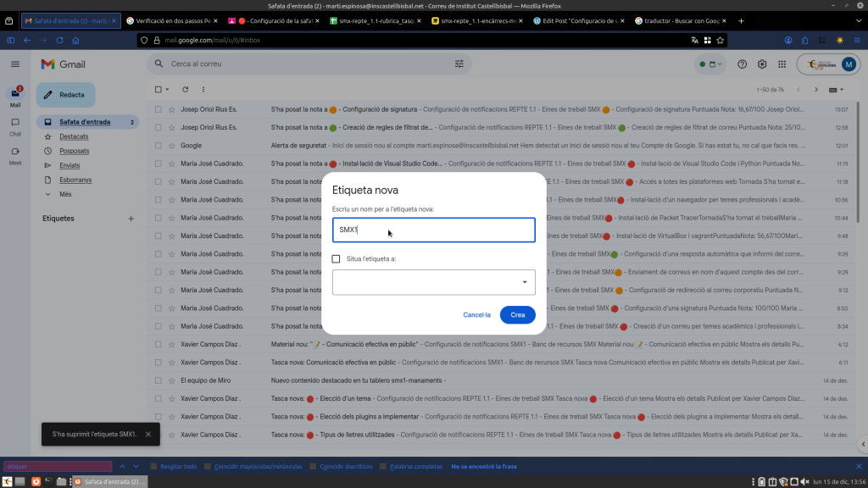The height and width of the screenshot is (488, 868).
Task: Open the Gmail main menu hamburger icon
Action: point(15,64)
